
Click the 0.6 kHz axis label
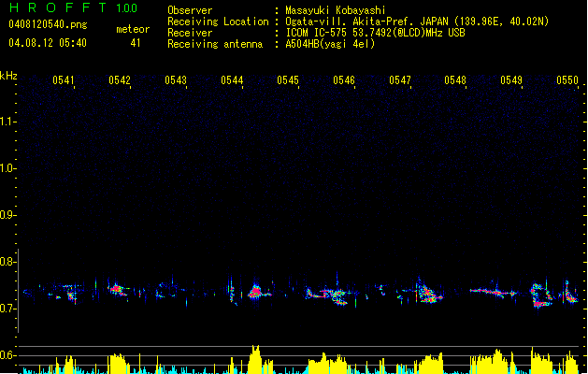pos(7,355)
